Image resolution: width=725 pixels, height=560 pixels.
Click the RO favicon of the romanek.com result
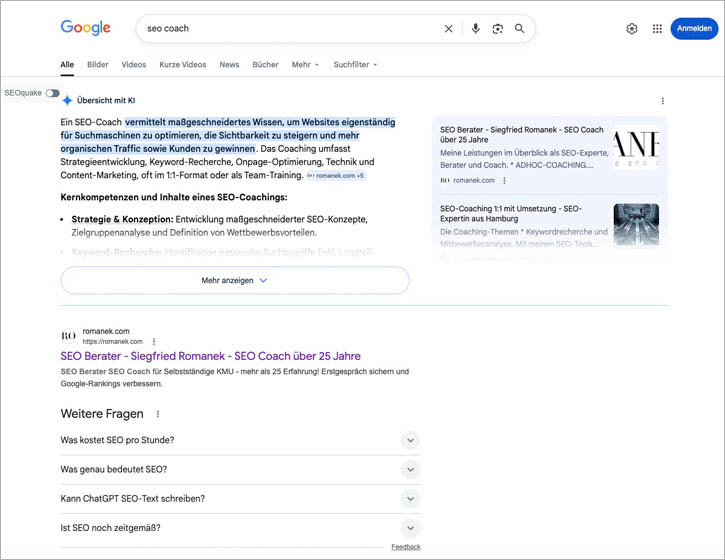[x=68, y=336]
